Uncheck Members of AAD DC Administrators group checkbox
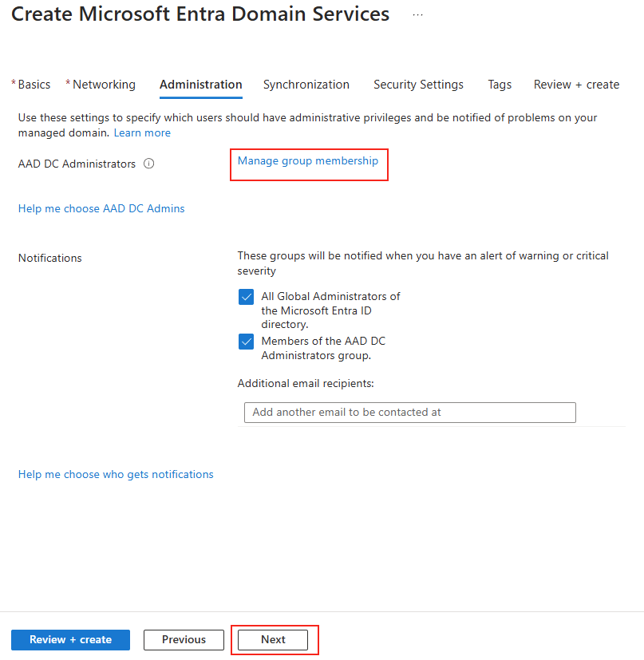This screenshot has width=644, height=660. (247, 342)
